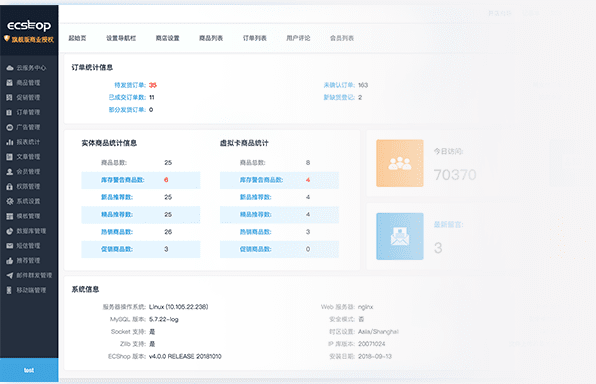Click Linux (10.105.22.238) server value
The image size is (596, 384).
(x=178, y=307)
